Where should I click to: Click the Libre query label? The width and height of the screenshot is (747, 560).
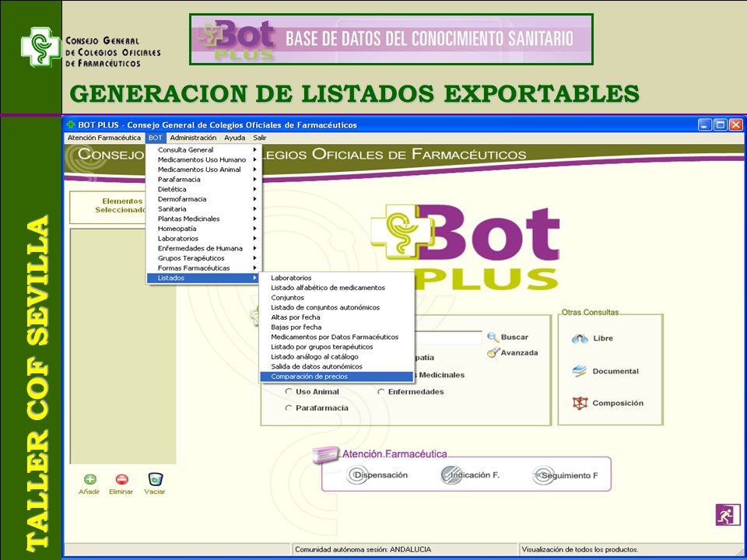point(603,338)
